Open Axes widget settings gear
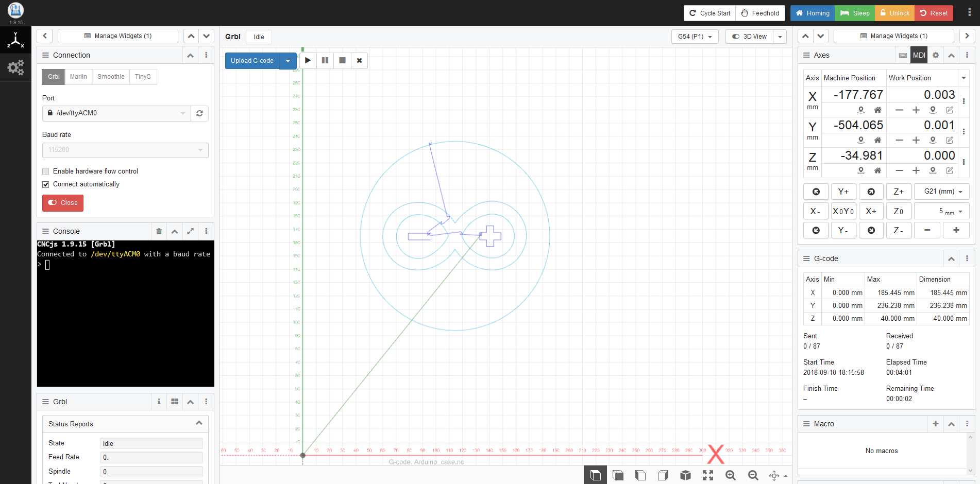Screen dimensions: 980x484 tap(936, 55)
